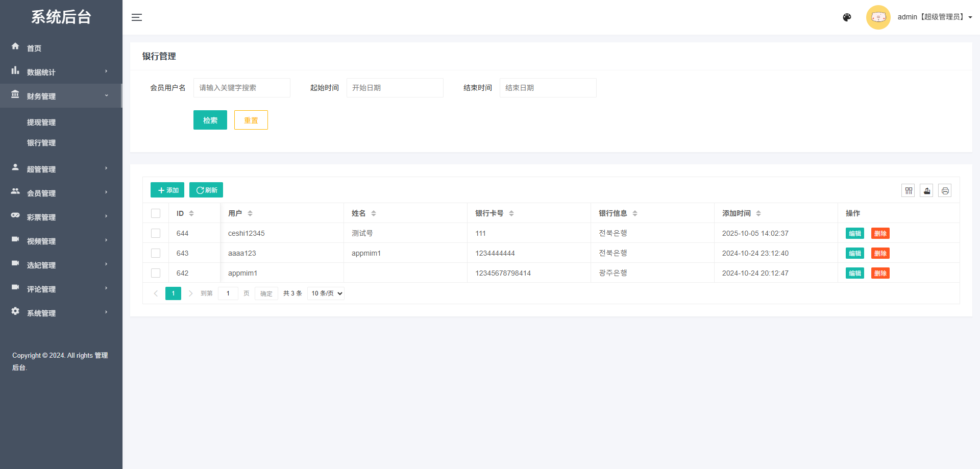Click the 系统管理 gear icon in sidebar
The image size is (980, 469).
(15, 311)
